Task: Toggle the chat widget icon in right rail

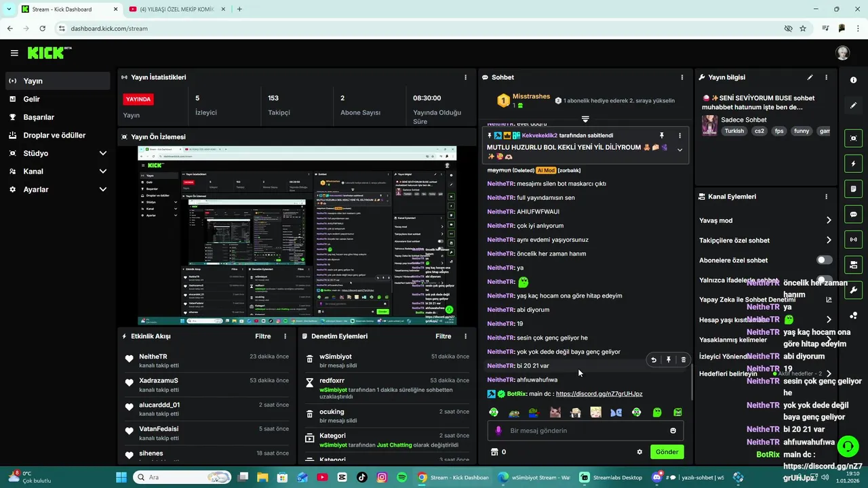Action: tap(853, 214)
